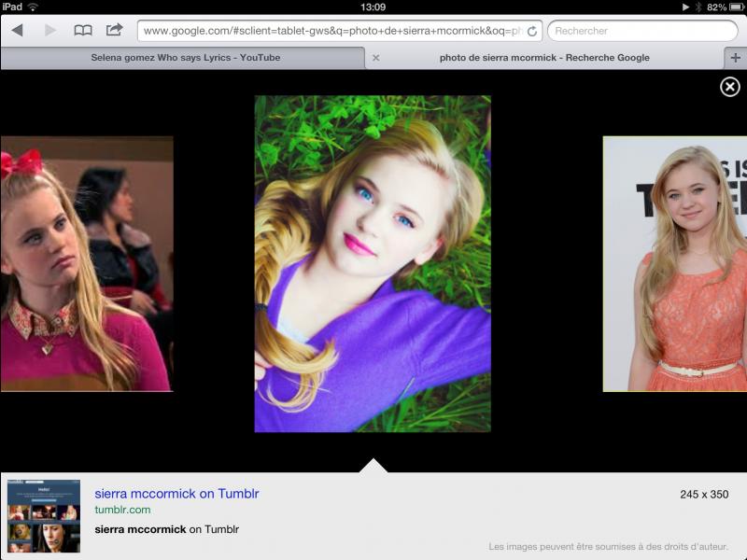Open a new tab with plus button
This screenshot has height=560, width=747.
pos(736,58)
